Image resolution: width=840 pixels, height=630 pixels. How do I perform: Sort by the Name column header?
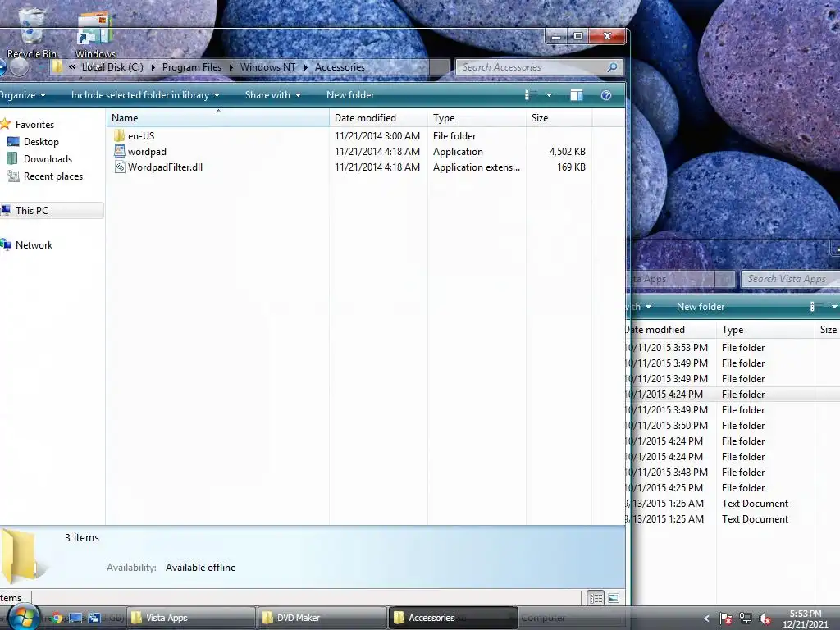pyautogui.click(x=218, y=118)
